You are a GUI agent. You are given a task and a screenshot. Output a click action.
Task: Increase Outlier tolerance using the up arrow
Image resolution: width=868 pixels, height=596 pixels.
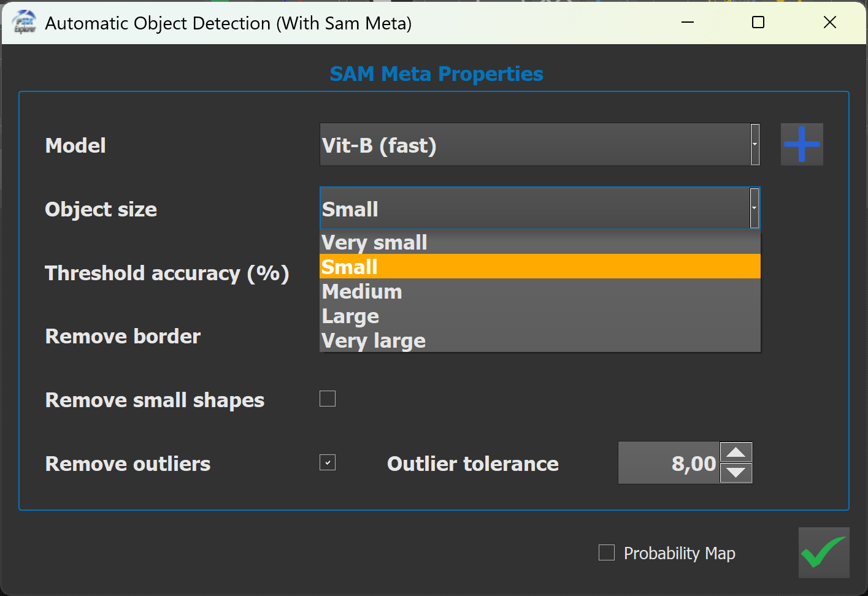(736, 453)
